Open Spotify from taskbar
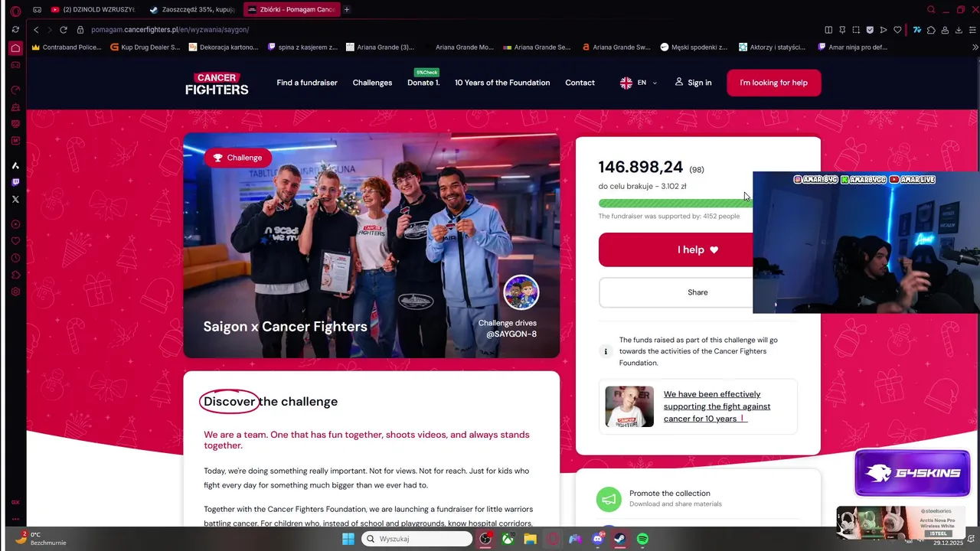This screenshot has height=551, width=980. coord(642,539)
